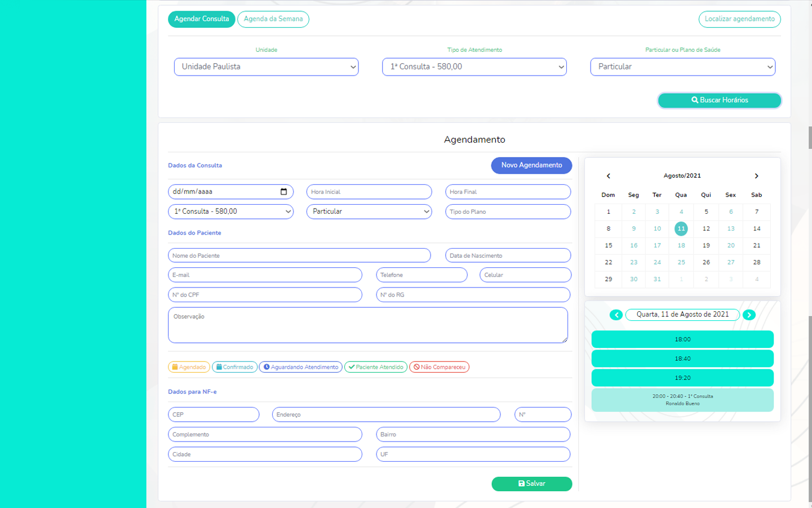Pick the 18:40 time slot
The width and height of the screenshot is (812, 508).
(682, 359)
